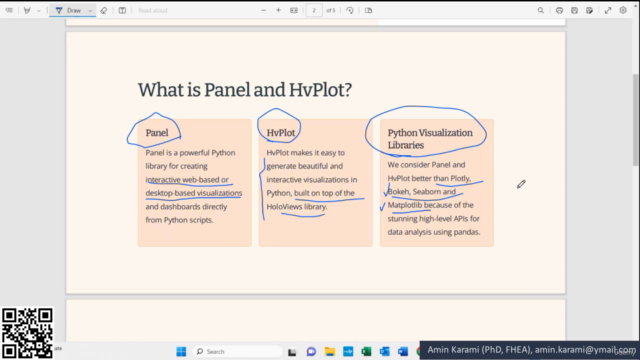Click the text 'Bokeh, Seaborn and'
The image size is (640, 360).
422,191
